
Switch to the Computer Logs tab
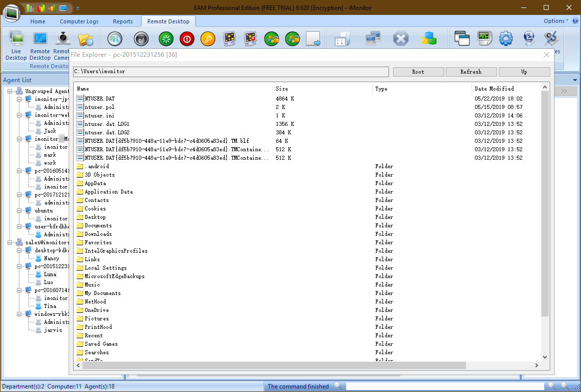79,21
